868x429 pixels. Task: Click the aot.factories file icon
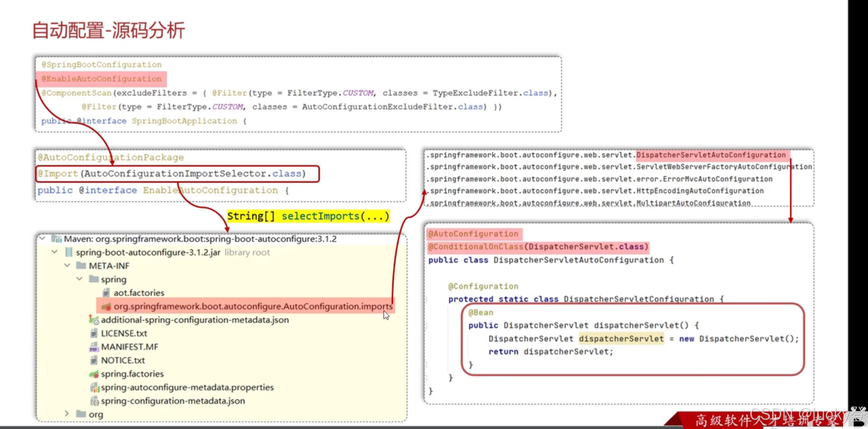(x=106, y=293)
